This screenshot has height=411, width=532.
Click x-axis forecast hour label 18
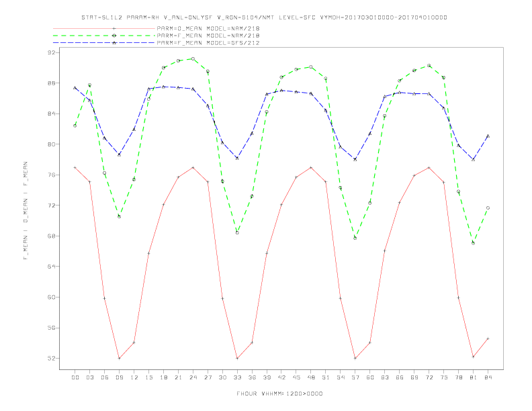coord(163,377)
